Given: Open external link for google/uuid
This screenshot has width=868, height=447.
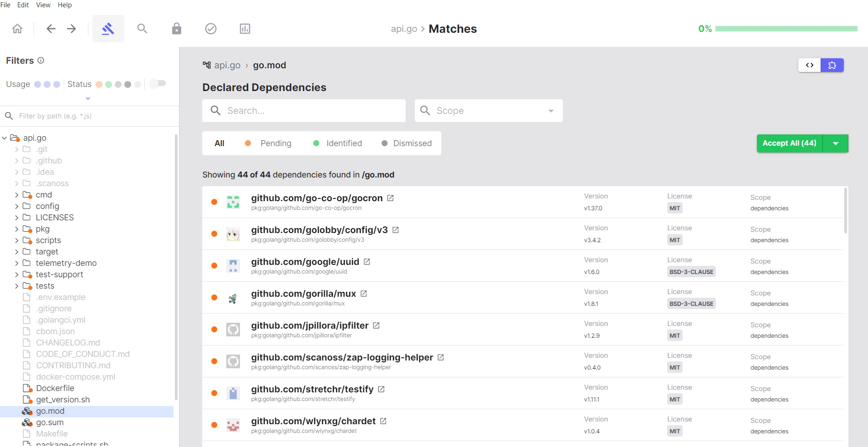Looking at the screenshot, I should (x=367, y=262).
